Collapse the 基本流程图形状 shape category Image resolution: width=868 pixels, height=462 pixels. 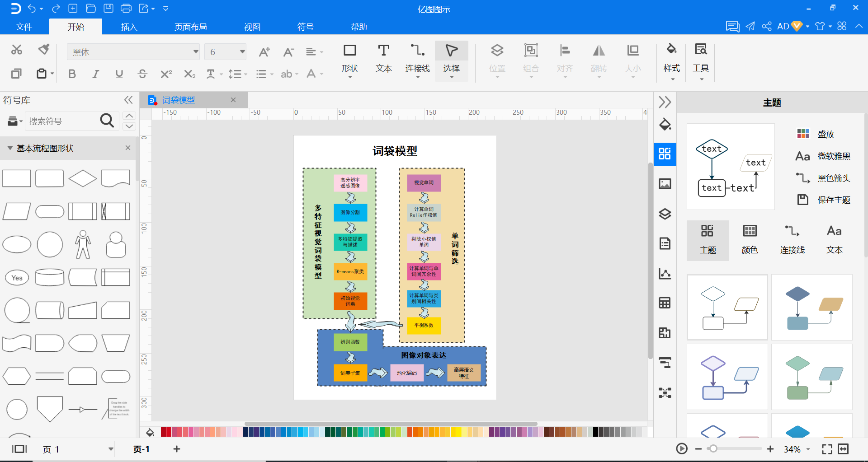coord(10,148)
